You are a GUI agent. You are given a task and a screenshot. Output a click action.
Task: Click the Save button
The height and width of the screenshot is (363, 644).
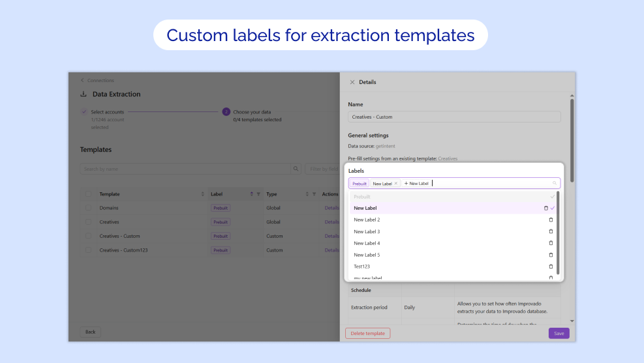[x=559, y=333]
